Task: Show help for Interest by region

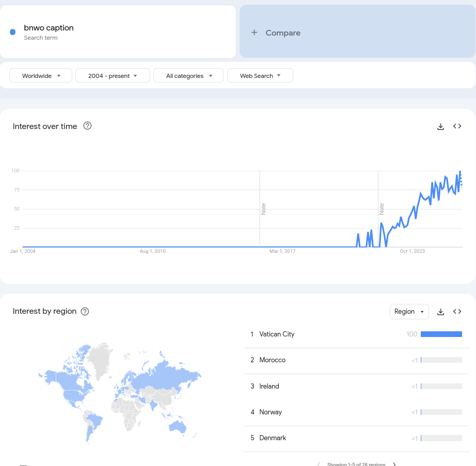Action: point(85,311)
